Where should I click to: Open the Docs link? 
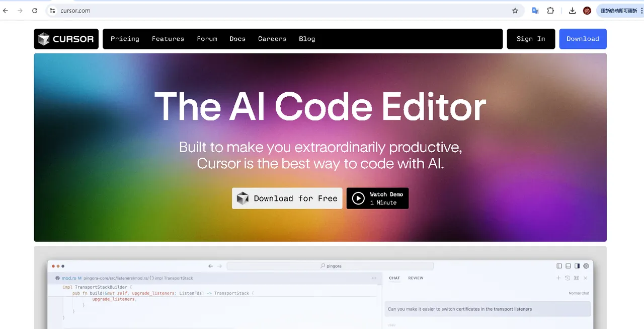237,39
